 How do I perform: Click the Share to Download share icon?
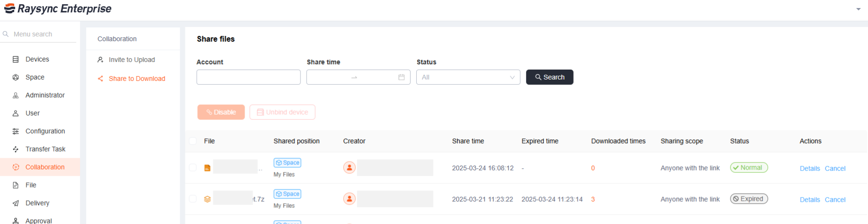pos(101,79)
